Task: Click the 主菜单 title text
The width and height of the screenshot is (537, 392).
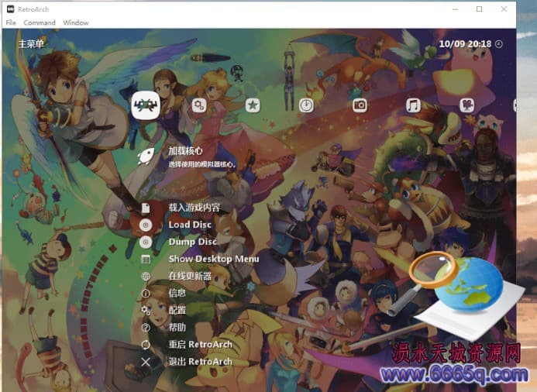Action: point(31,44)
